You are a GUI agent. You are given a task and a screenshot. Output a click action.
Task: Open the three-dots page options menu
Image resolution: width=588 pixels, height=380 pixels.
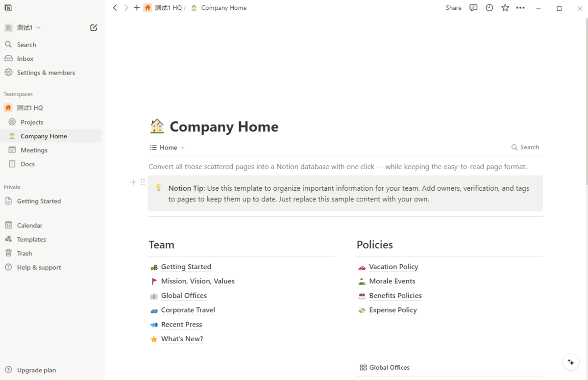(x=520, y=8)
